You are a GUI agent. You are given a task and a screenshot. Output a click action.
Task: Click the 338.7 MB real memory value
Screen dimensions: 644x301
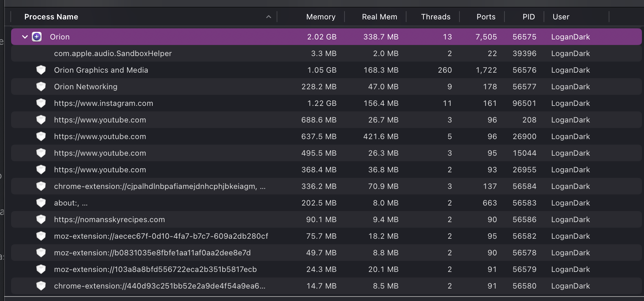tap(381, 37)
